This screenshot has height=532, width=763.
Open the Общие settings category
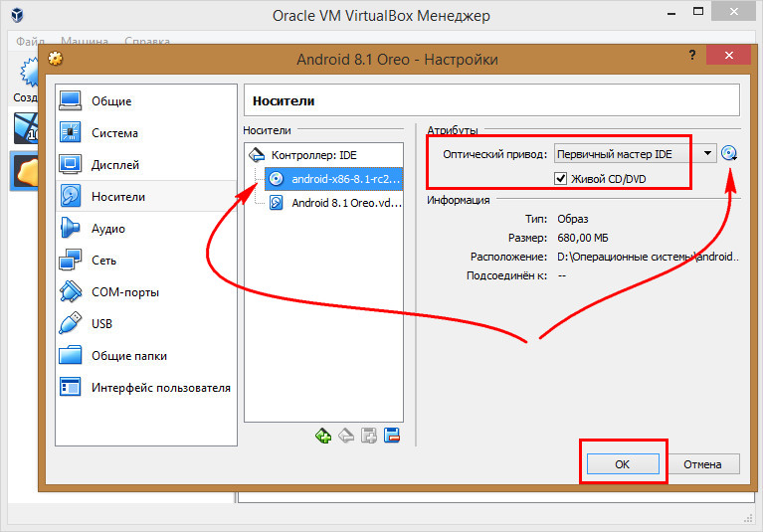146,101
